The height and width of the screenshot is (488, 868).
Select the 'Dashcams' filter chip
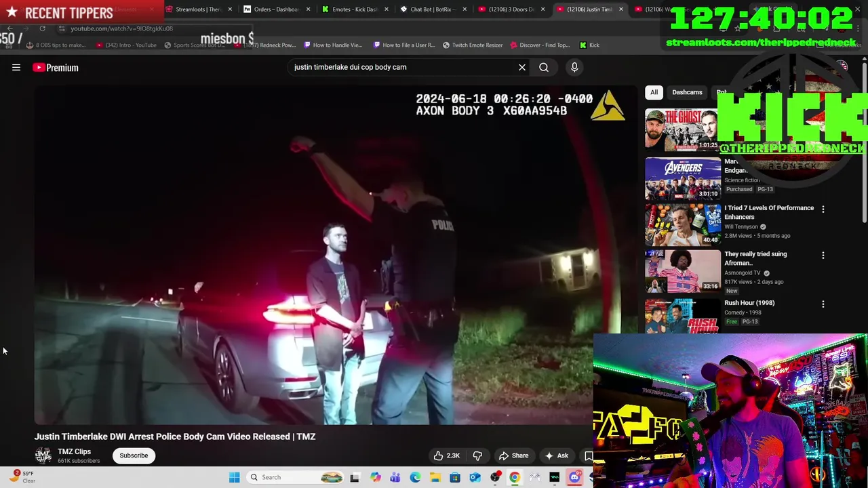pos(687,92)
